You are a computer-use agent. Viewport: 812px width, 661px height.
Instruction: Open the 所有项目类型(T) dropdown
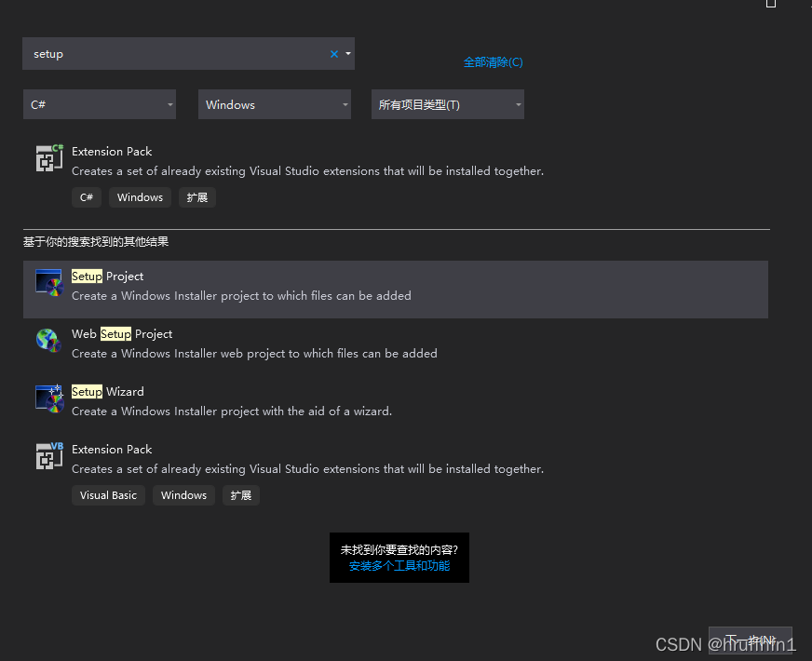pyautogui.click(x=447, y=104)
